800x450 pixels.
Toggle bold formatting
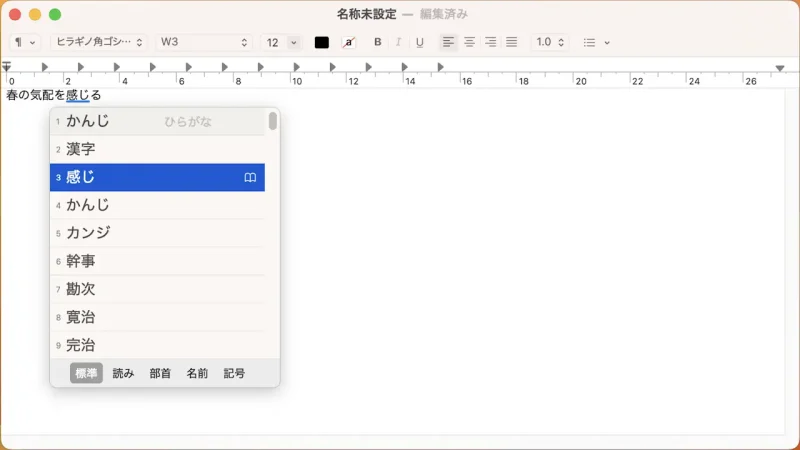pyautogui.click(x=378, y=42)
